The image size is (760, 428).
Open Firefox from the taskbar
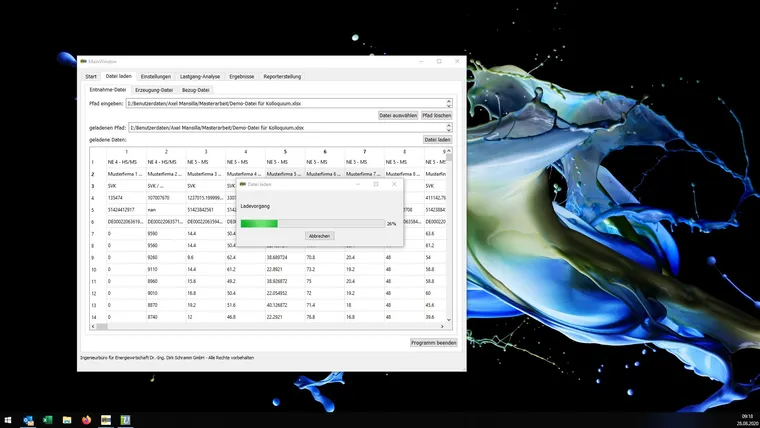click(x=87, y=420)
